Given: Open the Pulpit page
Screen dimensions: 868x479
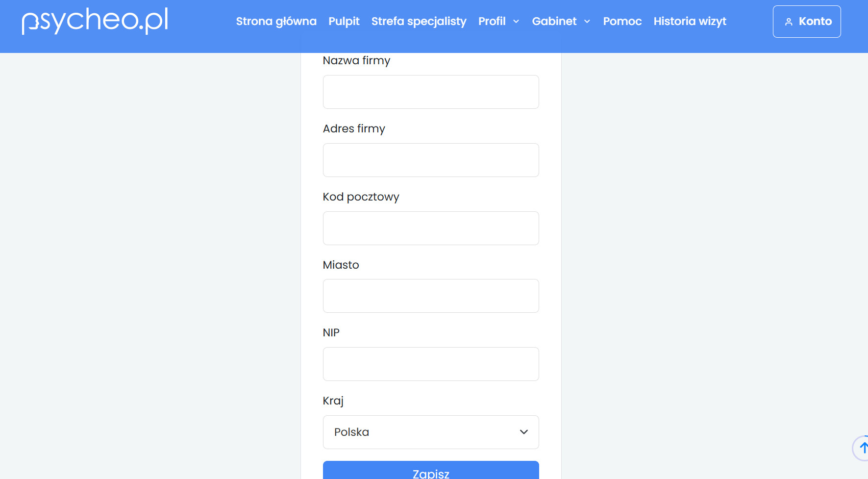Looking at the screenshot, I should 344,22.
